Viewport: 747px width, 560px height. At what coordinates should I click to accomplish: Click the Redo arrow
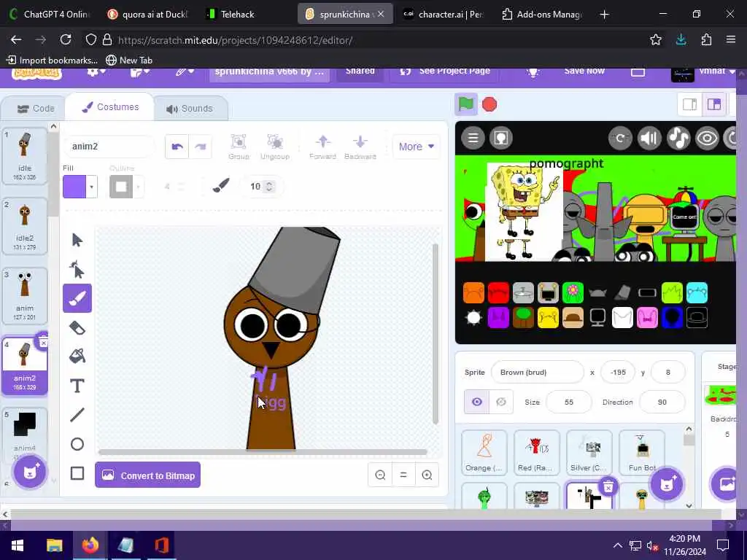(x=200, y=147)
